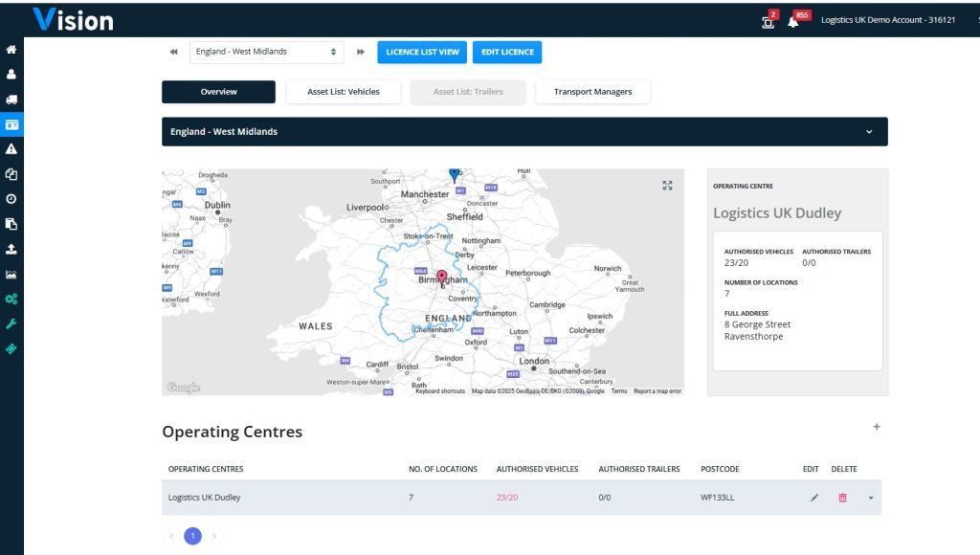Open the green wrench tools icon

(x=11, y=323)
